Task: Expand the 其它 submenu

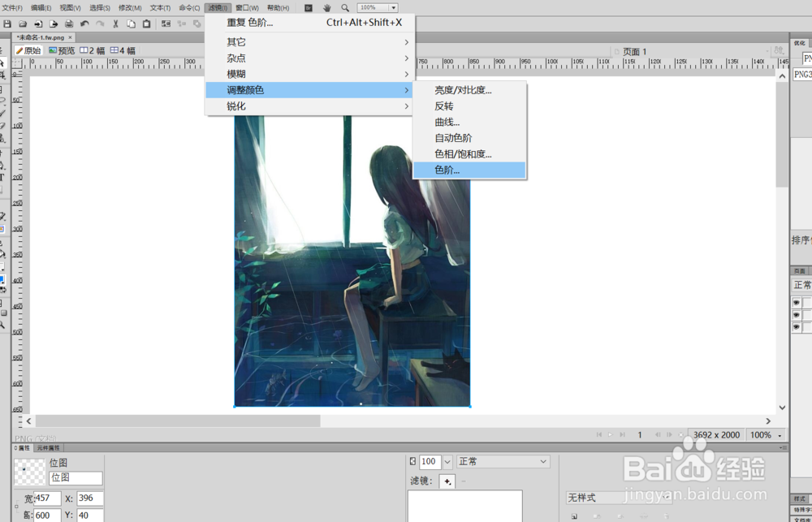Action: point(309,42)
